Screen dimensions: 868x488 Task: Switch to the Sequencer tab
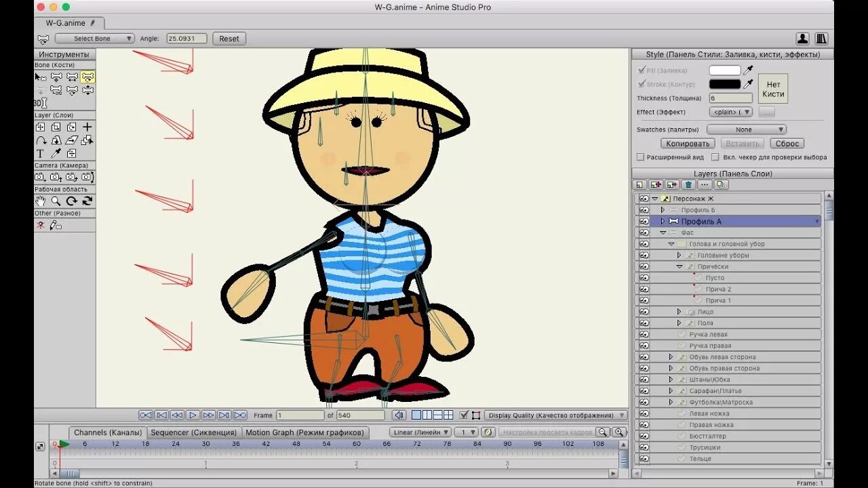click(194, 432)
